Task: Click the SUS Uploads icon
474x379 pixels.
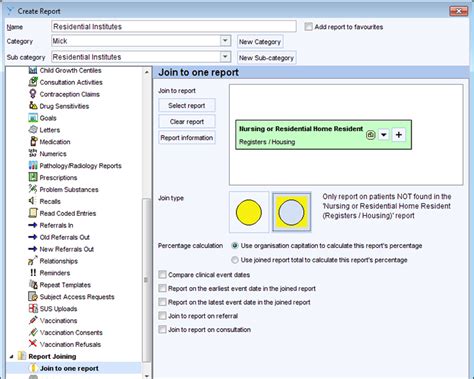Action: click(x=33, y=308)
